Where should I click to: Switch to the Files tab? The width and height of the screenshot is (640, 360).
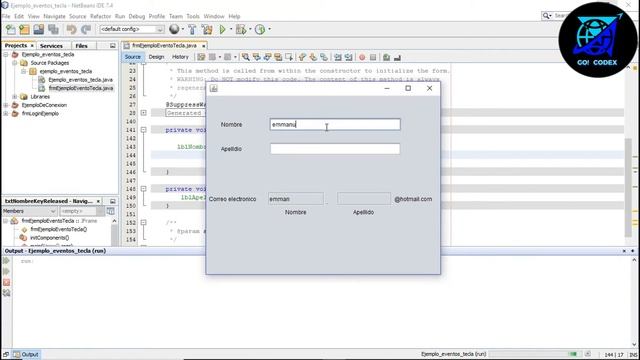coord(82,46)
